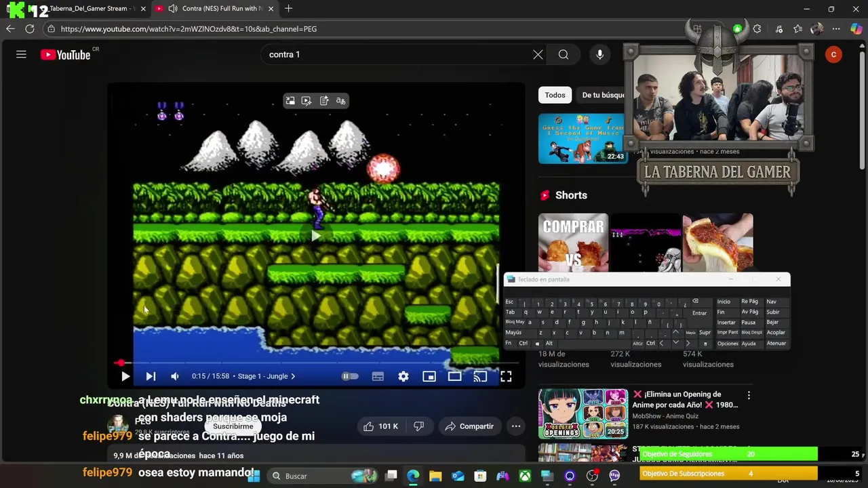Screen dimensions: 868x488
Task: Toggle the Fn key on the on-screen keyboard
Action: [509, 344]
